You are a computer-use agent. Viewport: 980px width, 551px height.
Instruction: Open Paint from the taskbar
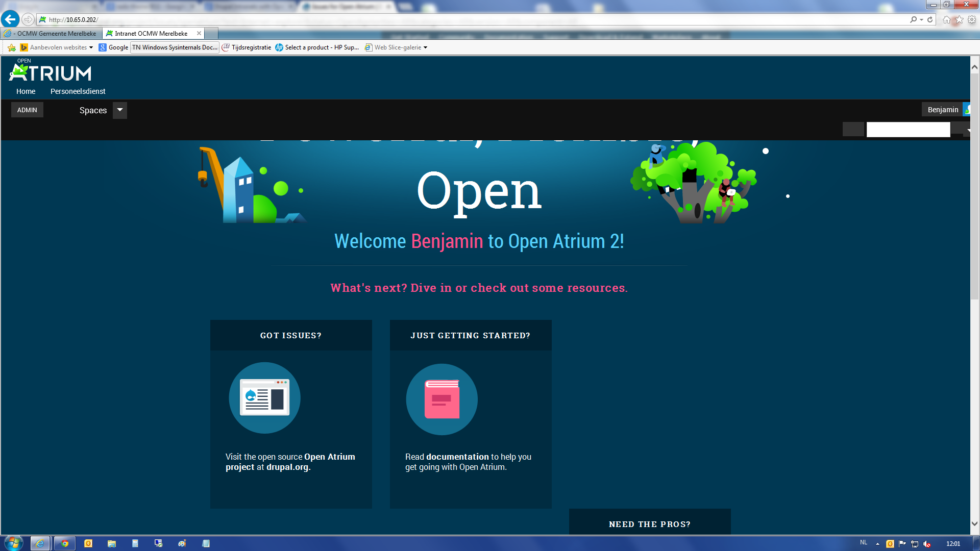pos(182,542)
